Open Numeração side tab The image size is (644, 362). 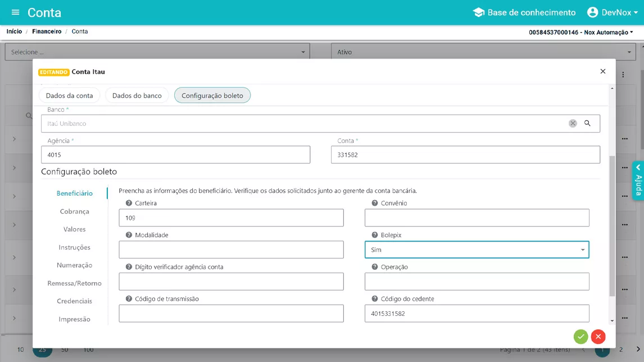74,265
